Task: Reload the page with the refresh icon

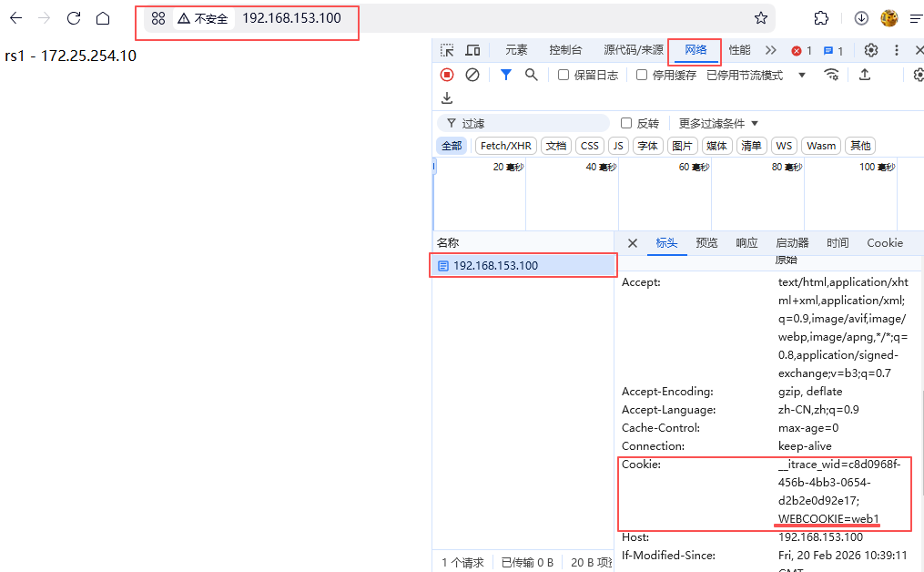Action: 74,18
